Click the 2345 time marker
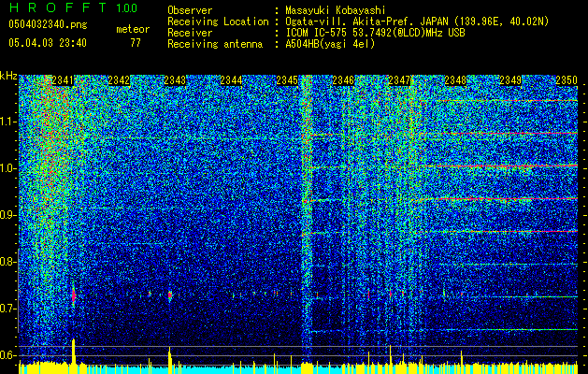The height and width of the screenshot is (374, 588). tap(287, 80)
